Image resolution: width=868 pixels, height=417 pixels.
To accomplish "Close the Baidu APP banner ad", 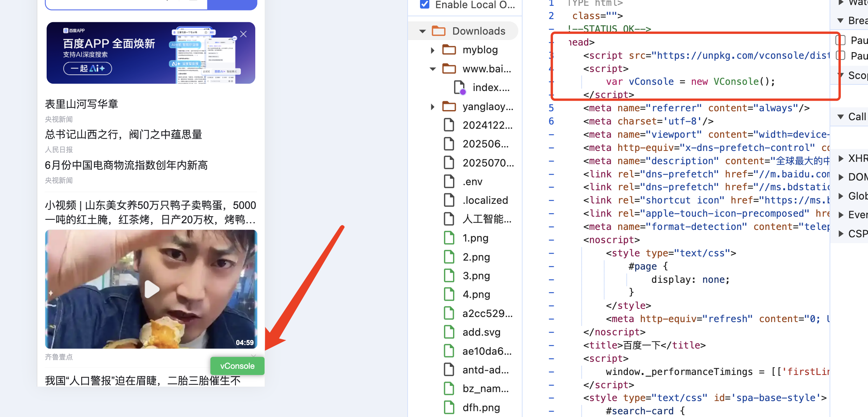I will click(243, 34).
